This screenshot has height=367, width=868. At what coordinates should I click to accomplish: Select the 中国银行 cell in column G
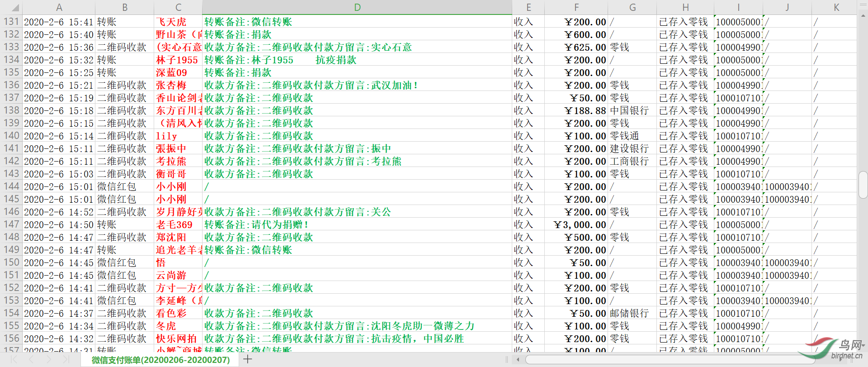(x=632, y=110)
